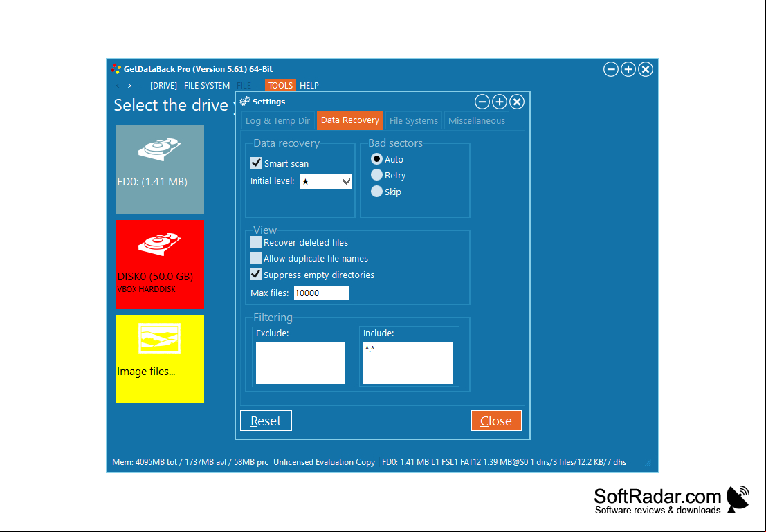Select the Auto bad sectors option
Viewport: 766px width, 532px height.
376,158
